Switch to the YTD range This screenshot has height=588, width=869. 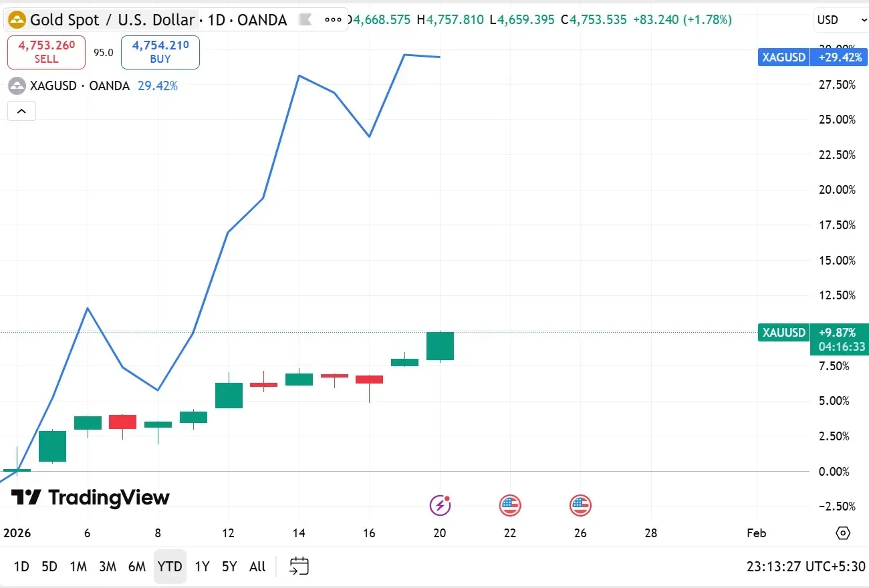click(x=170, y=567)
